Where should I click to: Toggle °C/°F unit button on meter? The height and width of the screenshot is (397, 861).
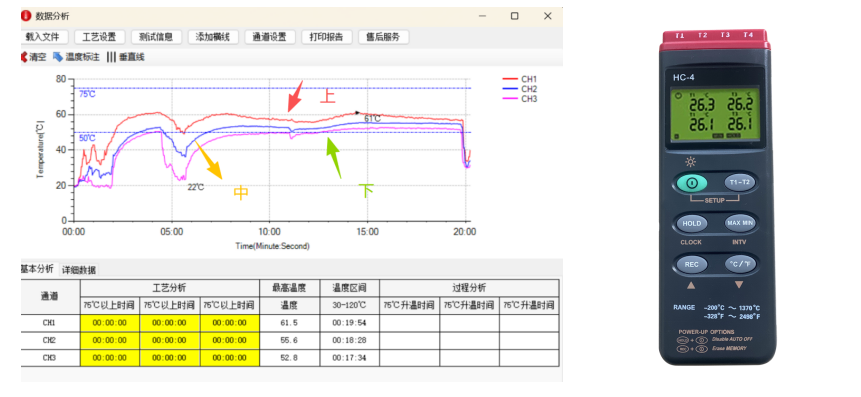tap(740, 264)
